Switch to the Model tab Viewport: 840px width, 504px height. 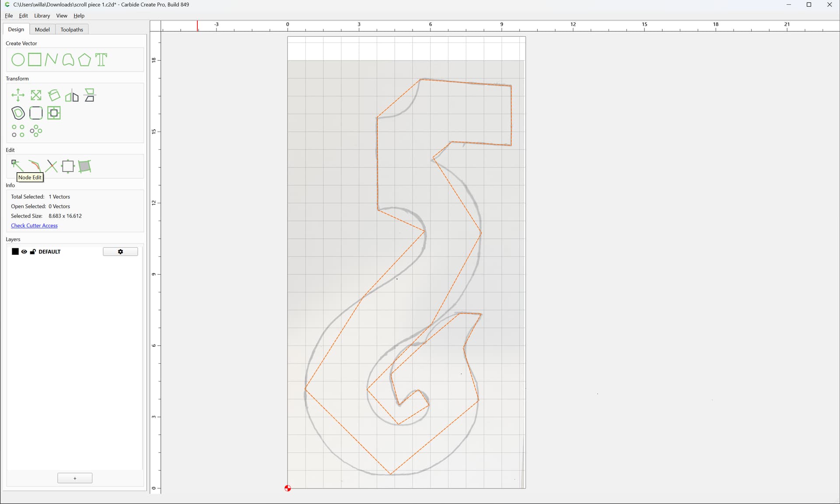(x=42, y=29)
